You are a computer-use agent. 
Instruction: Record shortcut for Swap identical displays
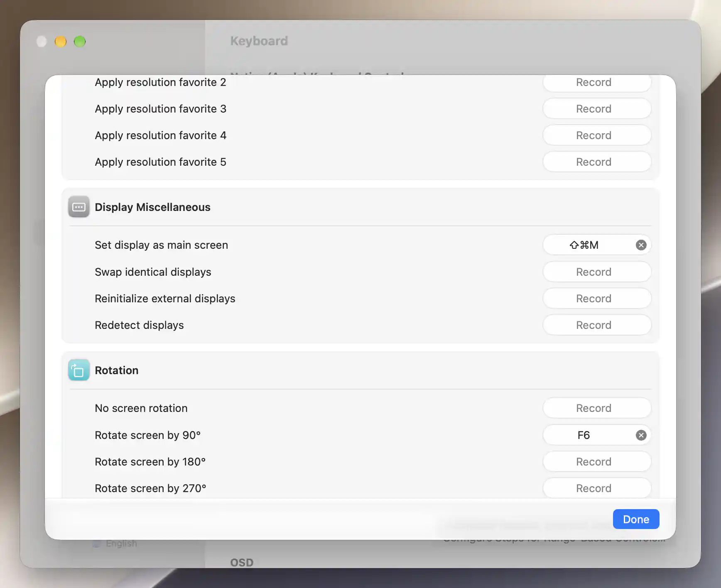pyautogui.click(x=597, y=272)
